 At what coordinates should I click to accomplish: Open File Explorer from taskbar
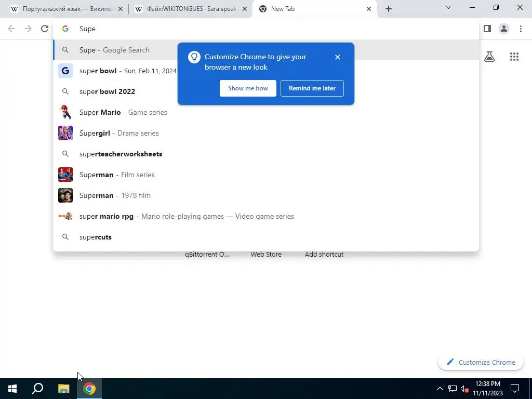(63, 389)
